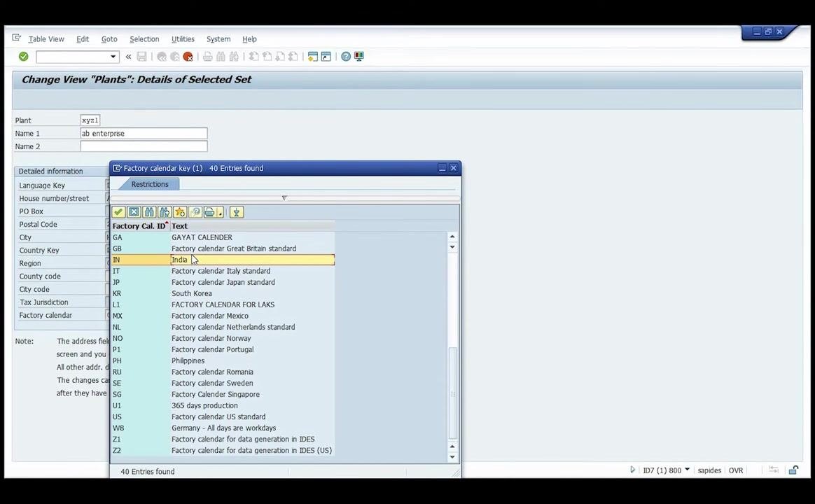815x504 pixels.
Task: Open the Selection menu
Action: pyautogui.click(x=144, y=39)
